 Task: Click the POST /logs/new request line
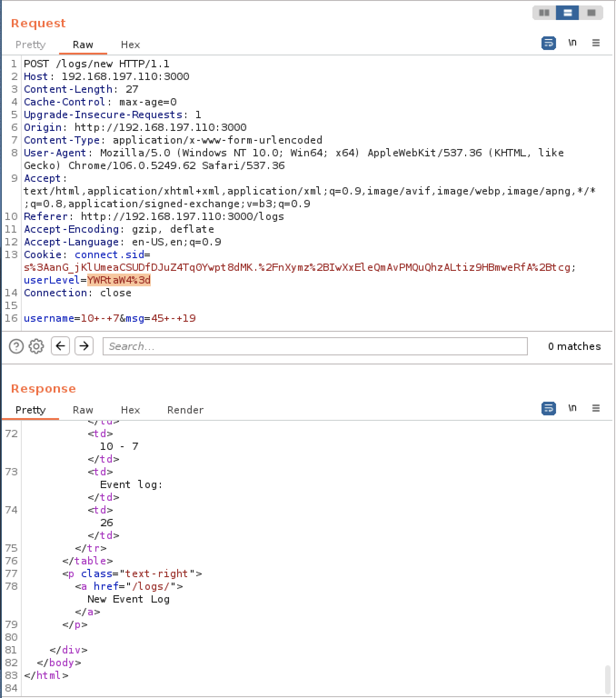(x=96, y=64)
